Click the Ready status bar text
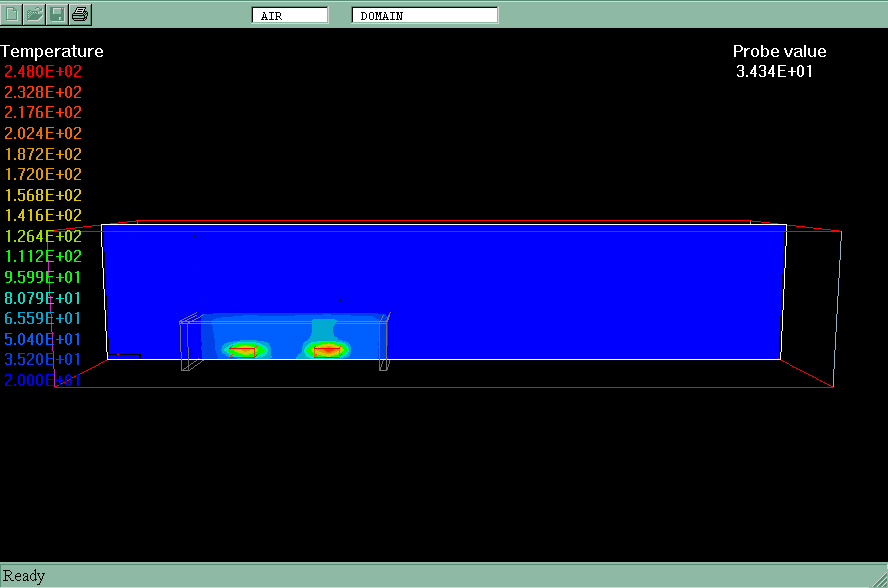This screenshot has height=588, width=888. tap(24, 576)
